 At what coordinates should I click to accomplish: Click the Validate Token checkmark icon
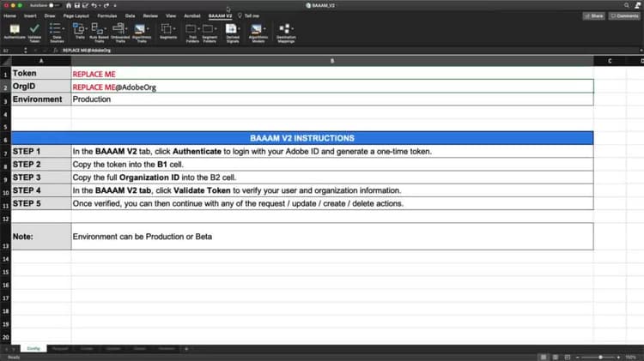[x=34, y=28]
